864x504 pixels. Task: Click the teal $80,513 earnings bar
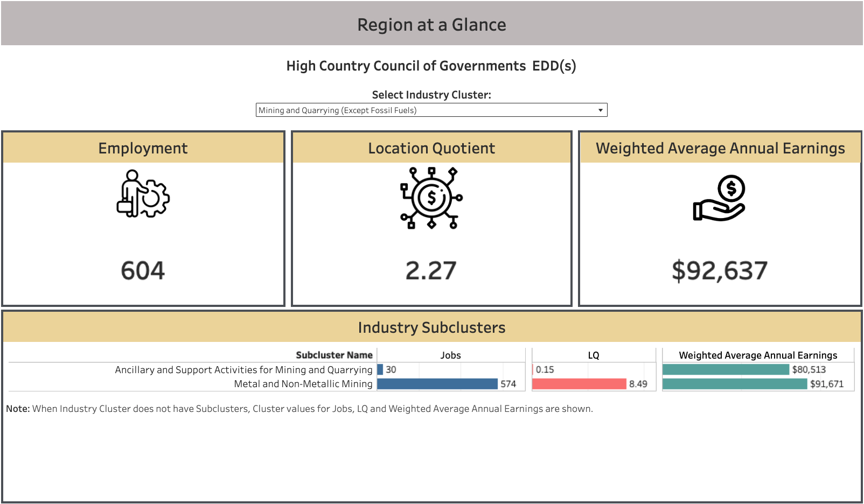point(726,369)
